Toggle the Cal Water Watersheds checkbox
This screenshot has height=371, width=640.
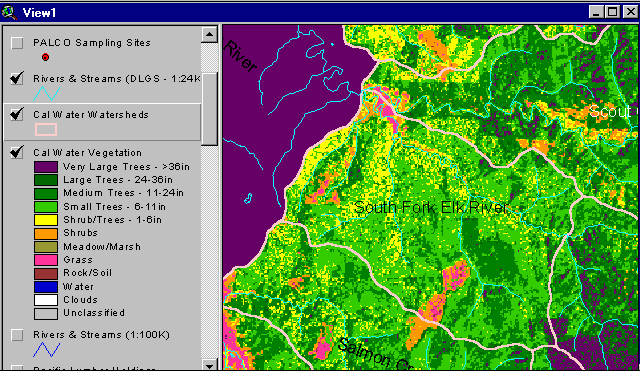point(17,114)
